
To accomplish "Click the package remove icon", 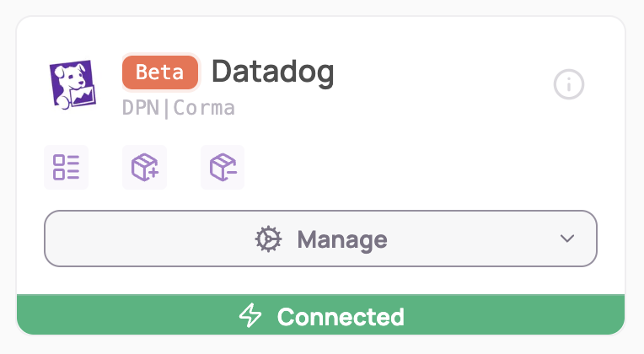I will point(223,167).
